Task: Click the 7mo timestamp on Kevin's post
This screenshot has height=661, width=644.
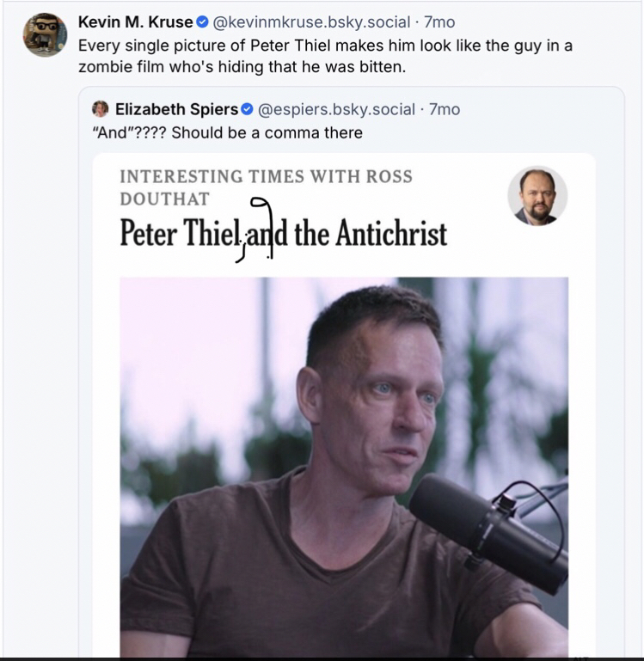Action: (439, 22)
